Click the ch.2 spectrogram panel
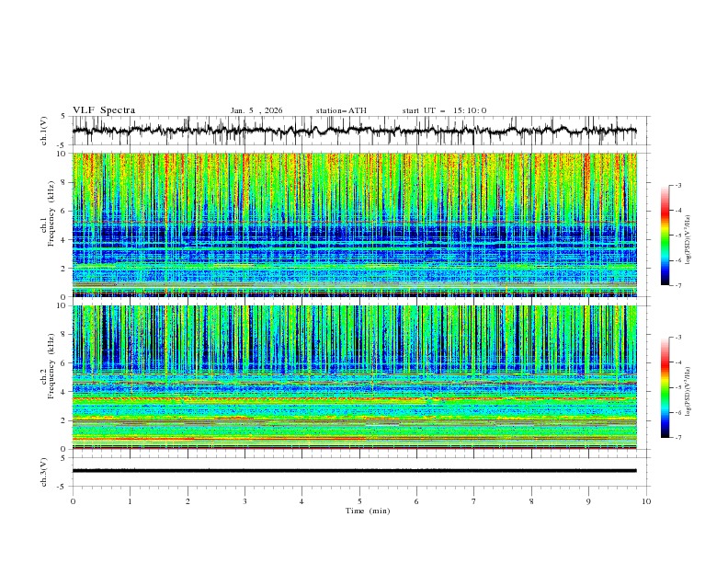This screenshot has height=563, width=728. click(354, 377)
